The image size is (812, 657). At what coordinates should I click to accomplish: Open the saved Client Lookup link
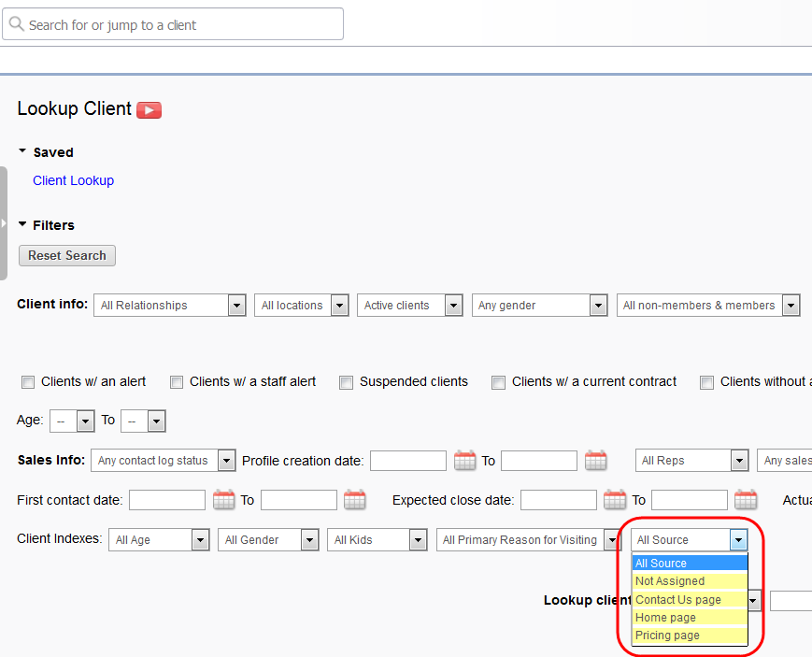pos(73,179)
